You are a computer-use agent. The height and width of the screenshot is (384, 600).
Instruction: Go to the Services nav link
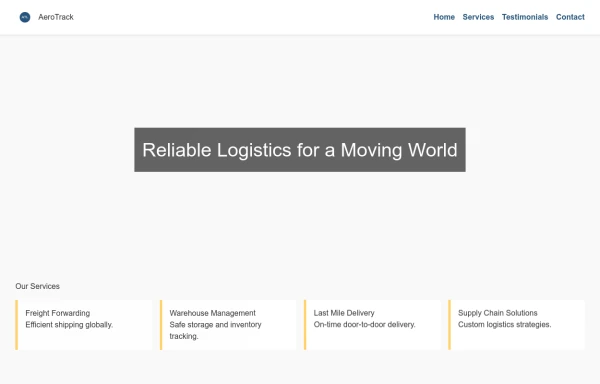click(478, 17)
